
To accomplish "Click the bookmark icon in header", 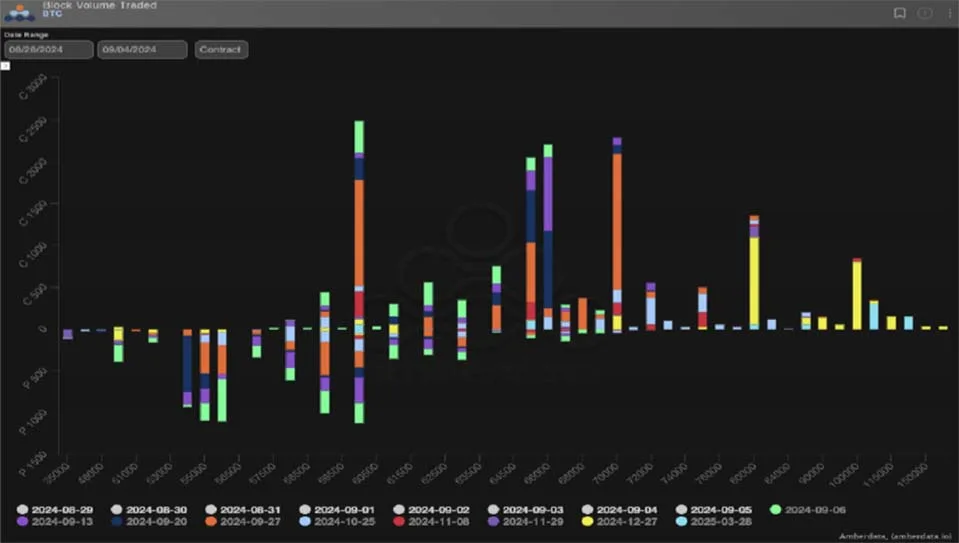I will pyautogui.click(x=900, y=13).
